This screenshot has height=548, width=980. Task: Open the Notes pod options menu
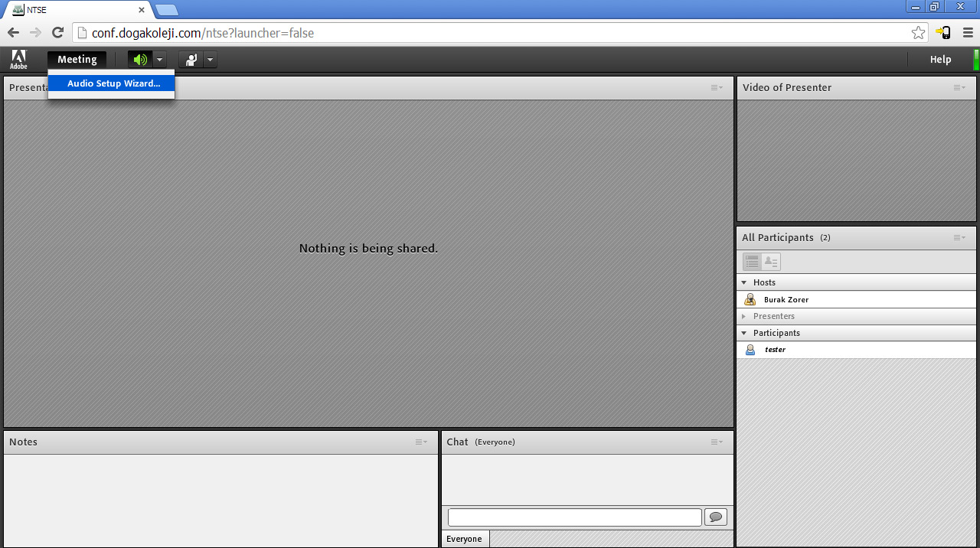pyautogui.click(x=421, y=442)
